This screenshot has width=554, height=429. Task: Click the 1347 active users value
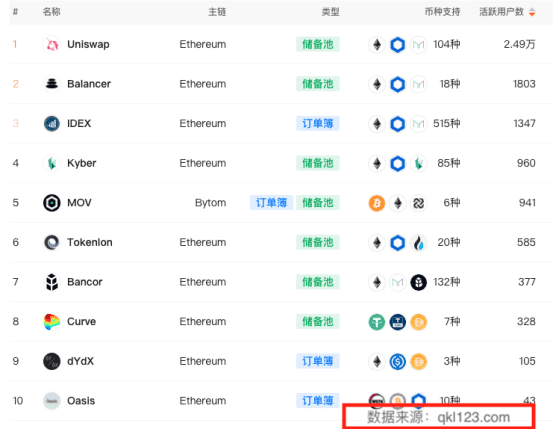(524, 124)
